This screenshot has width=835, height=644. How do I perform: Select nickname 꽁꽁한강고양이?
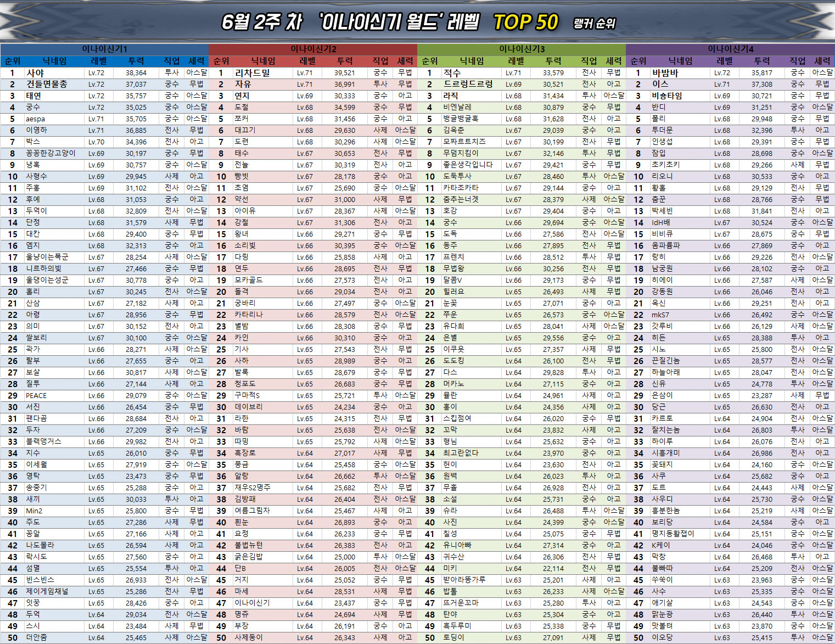51,153
